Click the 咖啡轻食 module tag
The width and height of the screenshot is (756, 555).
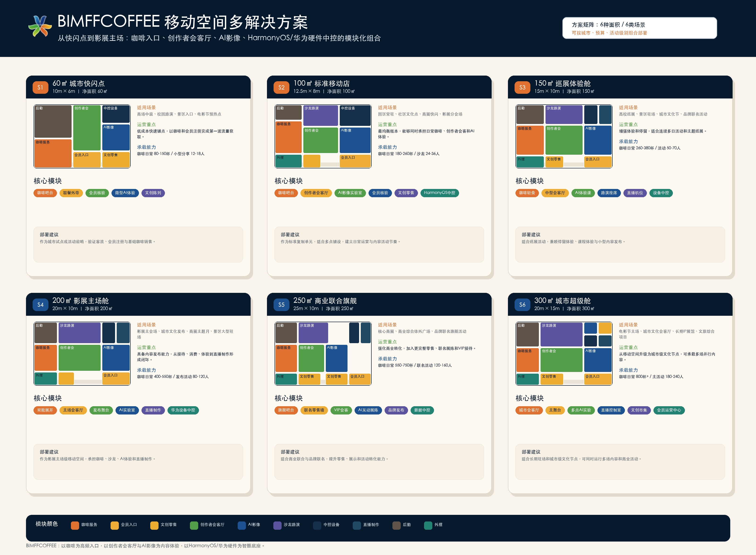point(527,193)
